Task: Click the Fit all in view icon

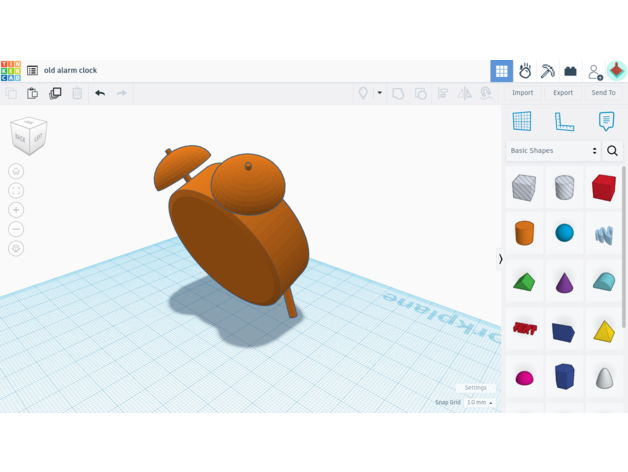Action: coord(16,191)
